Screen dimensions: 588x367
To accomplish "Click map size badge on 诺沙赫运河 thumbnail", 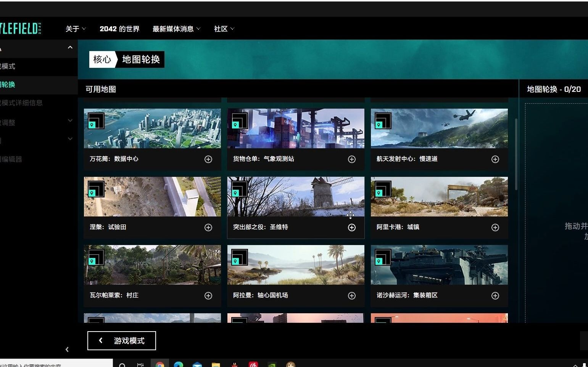I will tap(383, 257).
